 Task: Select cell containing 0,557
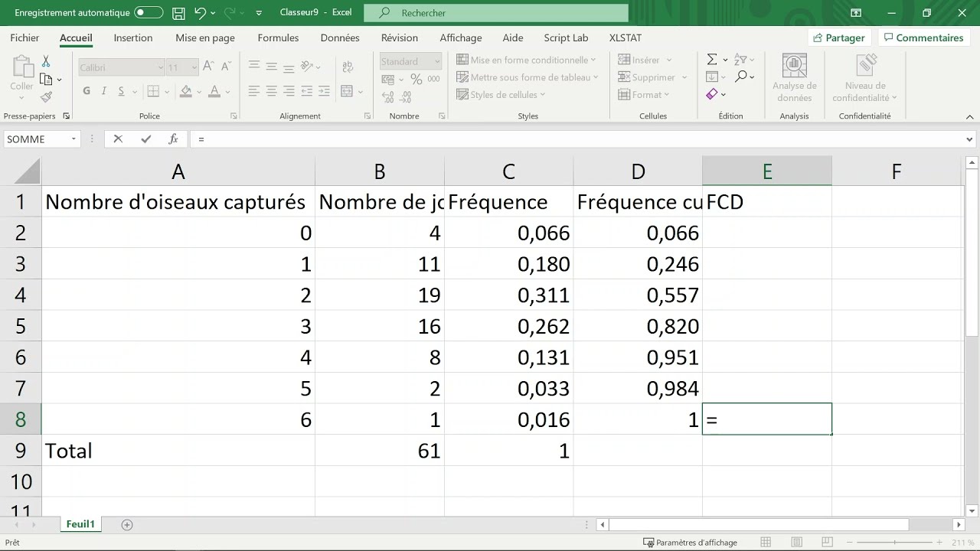(x=638, y=295)
